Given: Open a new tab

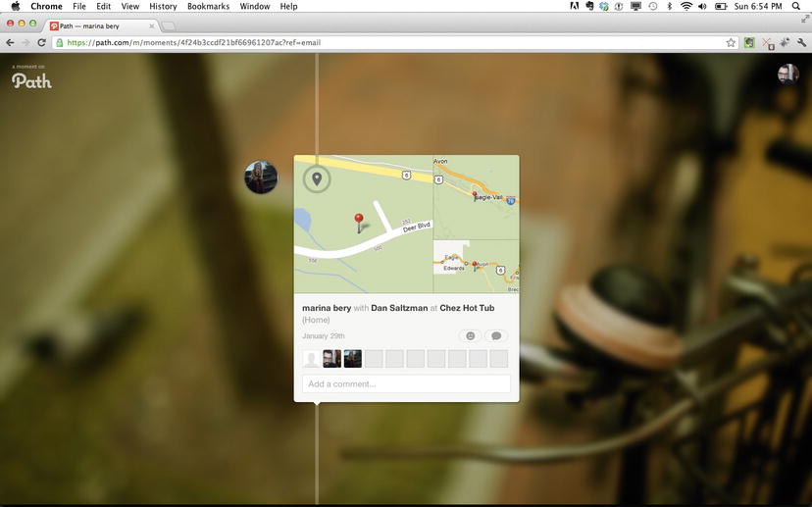Looking at the screenshot, I should pos(169,25).
